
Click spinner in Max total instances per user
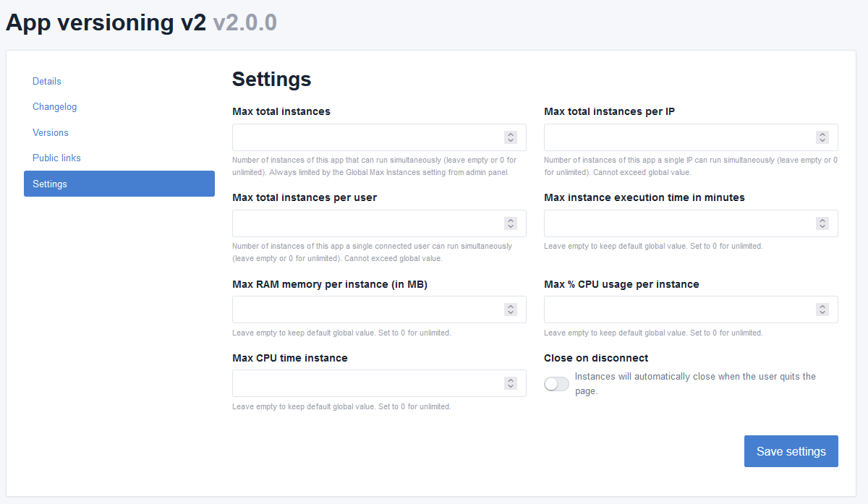coord(511,223)
